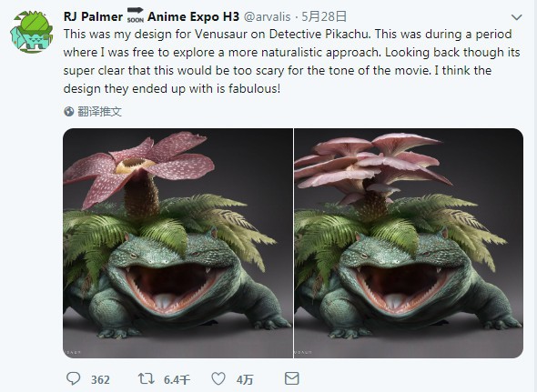Open RJ Palmer's Venusaur profile avatar
Image resolution: width=537 pixels, height=392 pixels.
point(31,32)
